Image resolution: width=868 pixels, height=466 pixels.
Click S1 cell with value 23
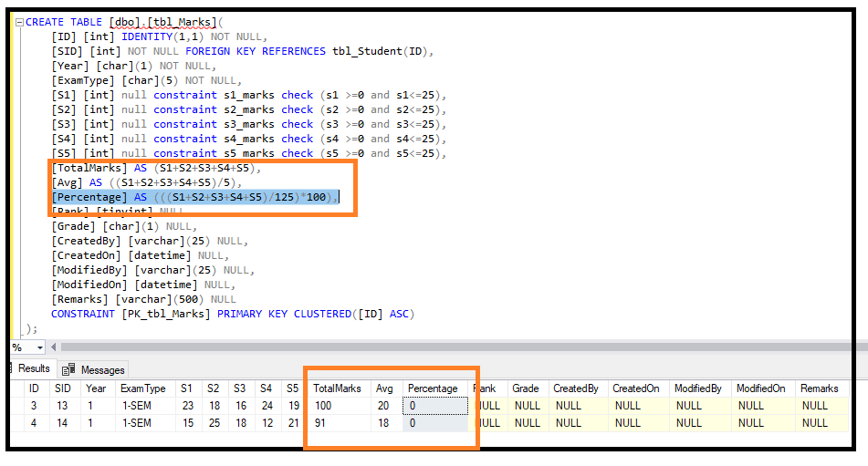pyautogui.click(x=188, y=406)
